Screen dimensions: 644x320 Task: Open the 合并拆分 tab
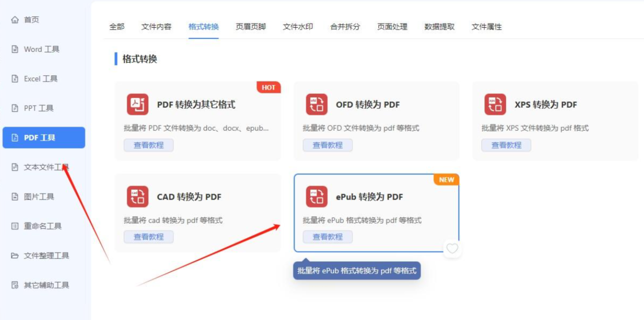345,27
